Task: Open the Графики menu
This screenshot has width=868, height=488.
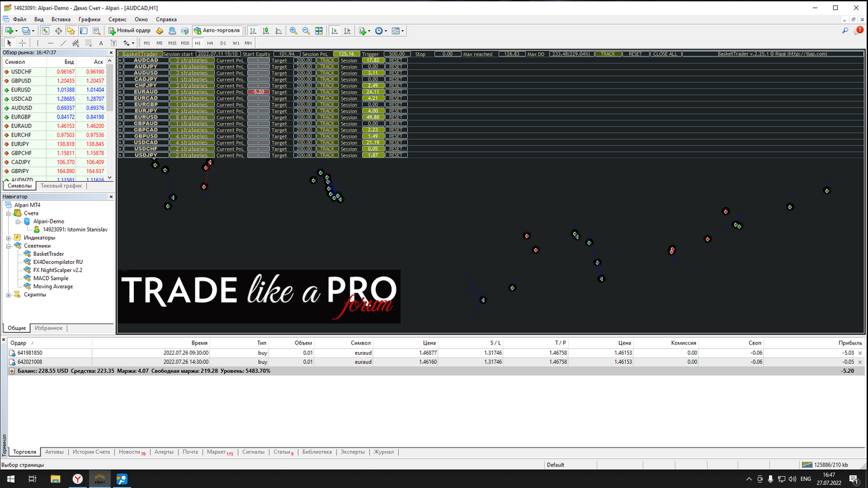Action: pos(89,20)
